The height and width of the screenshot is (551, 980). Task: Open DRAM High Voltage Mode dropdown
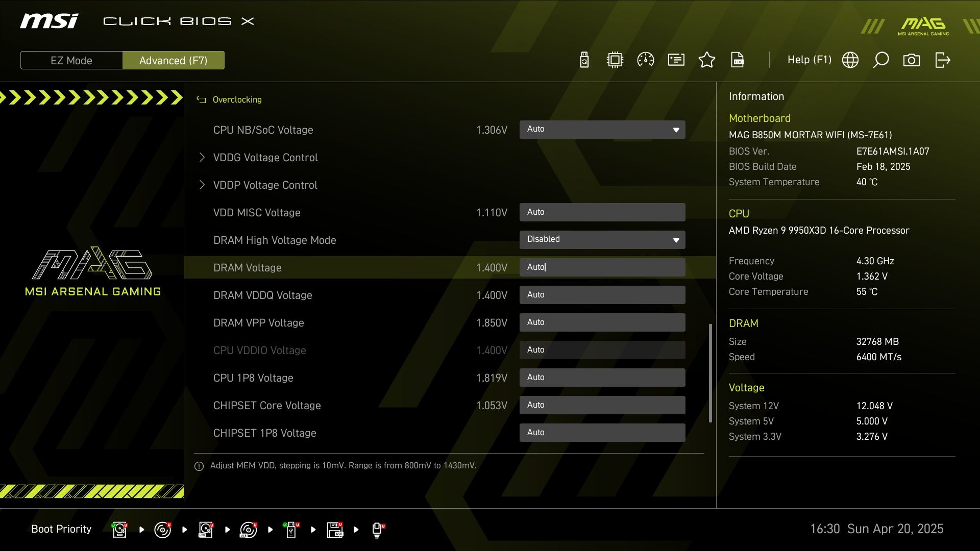point(602,240)
